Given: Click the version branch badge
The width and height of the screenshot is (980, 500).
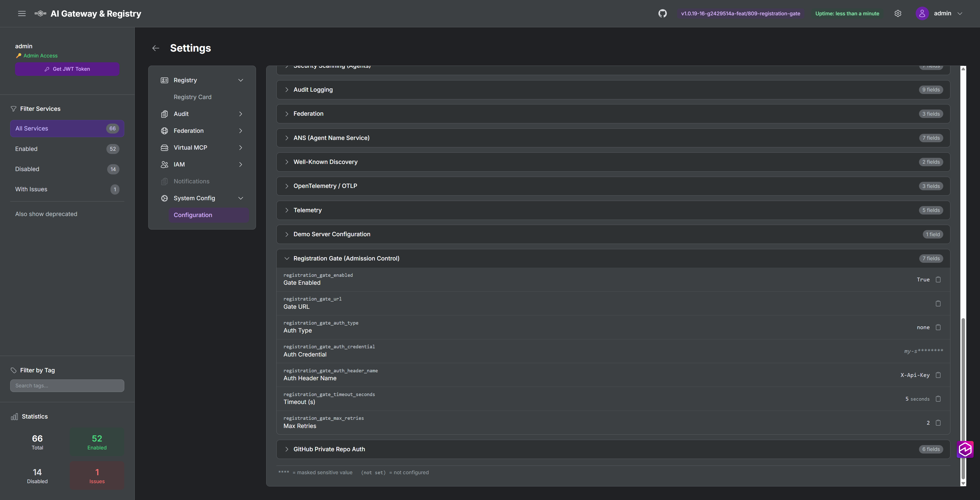Looking at the screenshot, I should click(x=740, y=13).
